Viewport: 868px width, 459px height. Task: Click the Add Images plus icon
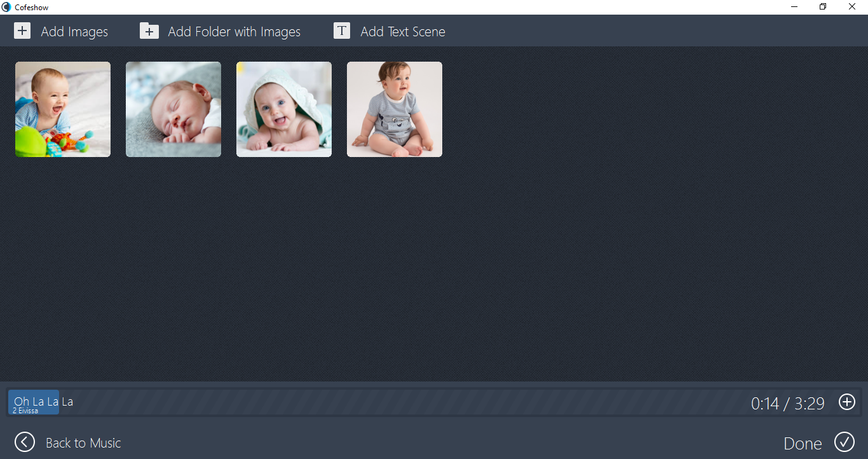click(22, 31)
